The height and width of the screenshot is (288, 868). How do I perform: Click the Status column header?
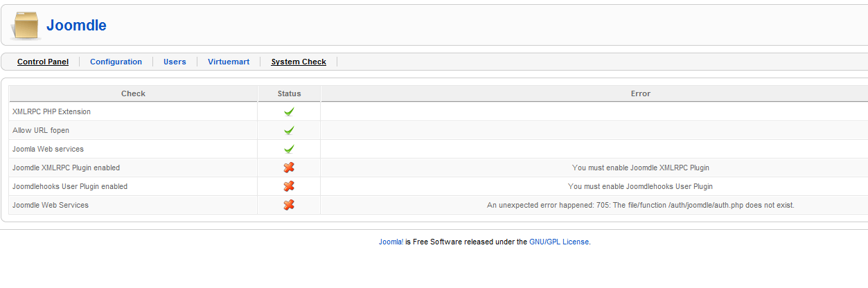[x=289, y=93]
